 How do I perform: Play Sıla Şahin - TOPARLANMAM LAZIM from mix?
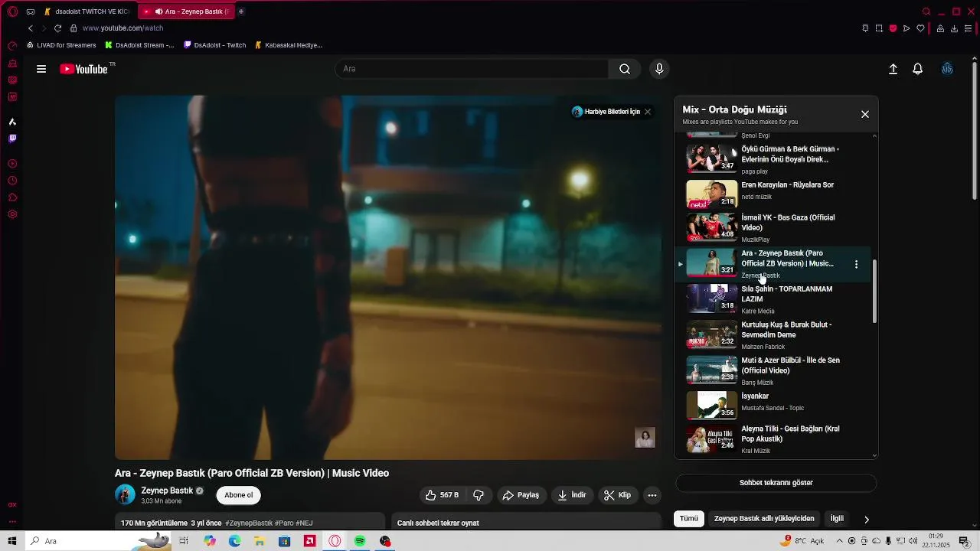[x=773, y=299]
